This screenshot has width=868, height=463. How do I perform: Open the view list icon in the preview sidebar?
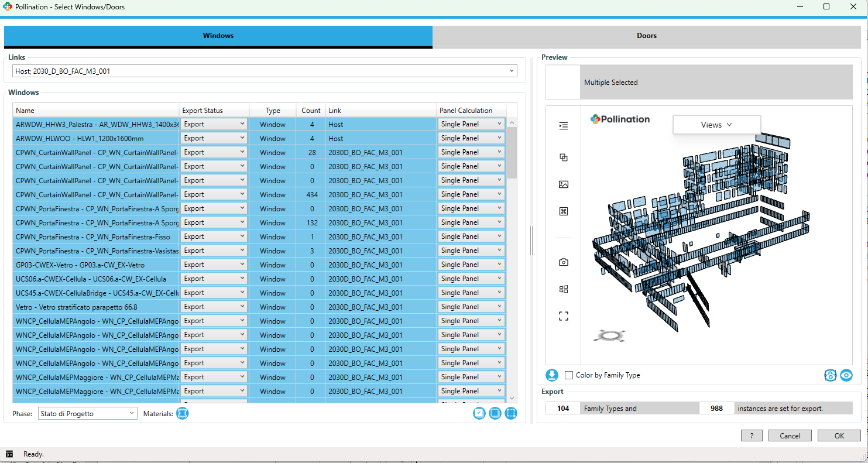pos(563,125)
